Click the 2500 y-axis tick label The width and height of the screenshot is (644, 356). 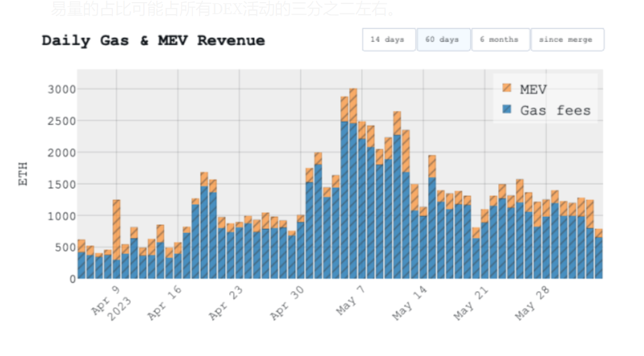tap(62, 121)
